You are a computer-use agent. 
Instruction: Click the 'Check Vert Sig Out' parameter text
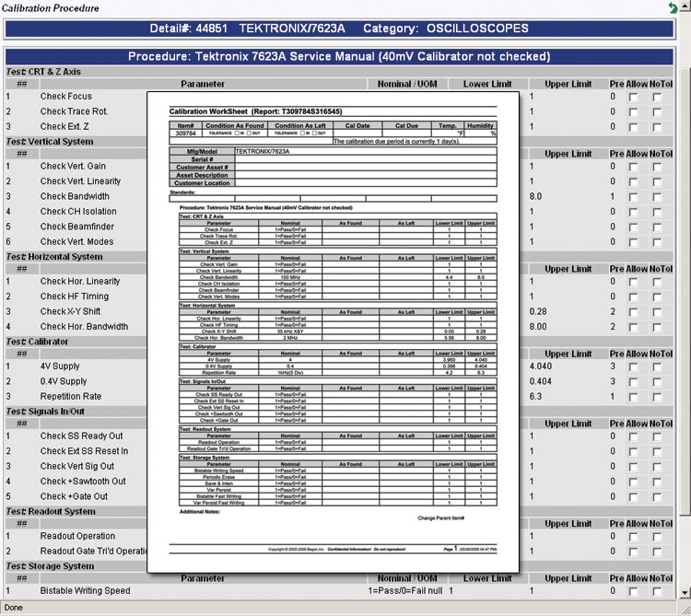(x=77, y=466)
